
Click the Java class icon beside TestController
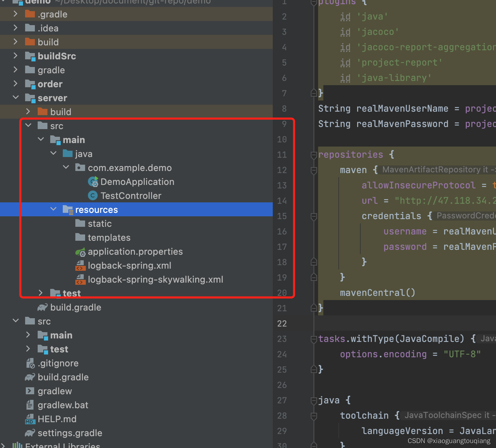[x=92, y=195]
